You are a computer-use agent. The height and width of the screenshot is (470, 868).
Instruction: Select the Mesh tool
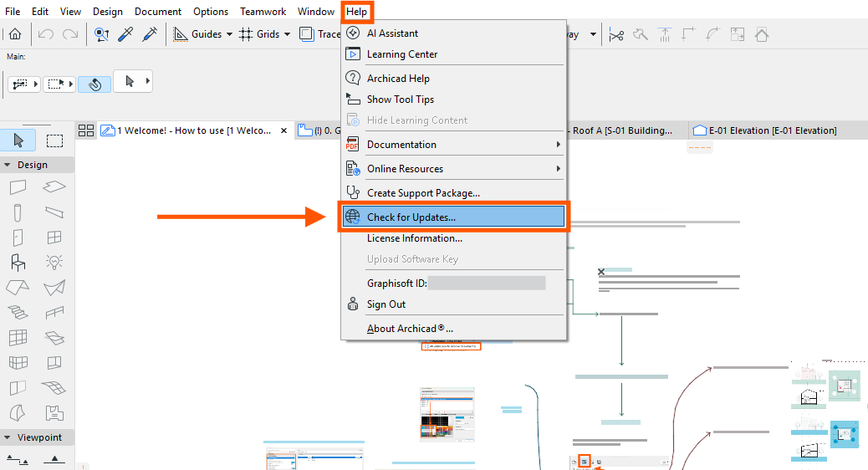coord(54,387)
